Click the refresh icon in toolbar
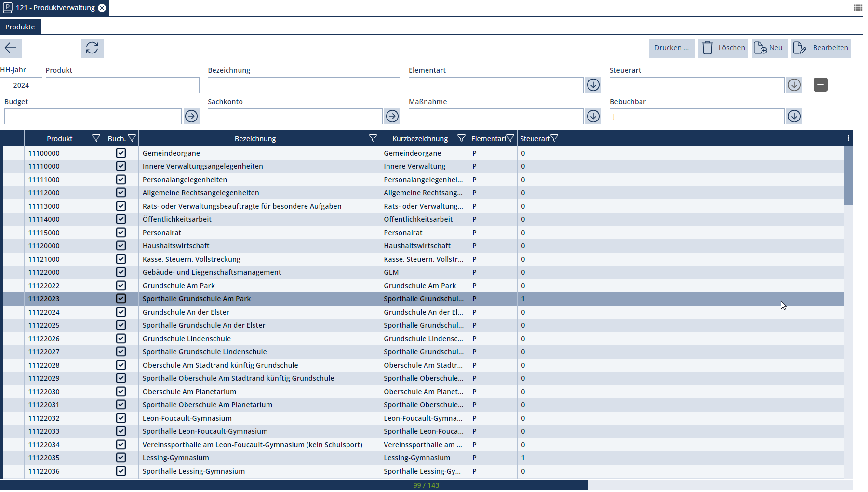The image size is (868, 492). 92,48
